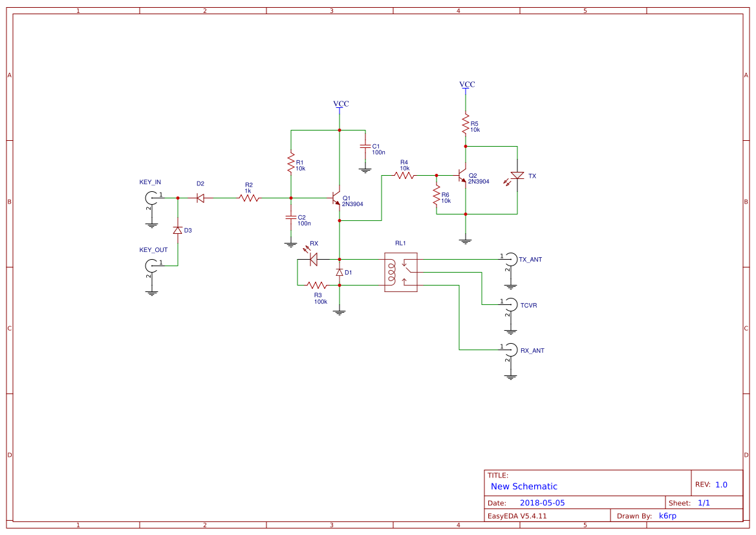Click the 2018-05-05 date field
Viewport: 756px width, 535px height.
(x=542, y=502)
